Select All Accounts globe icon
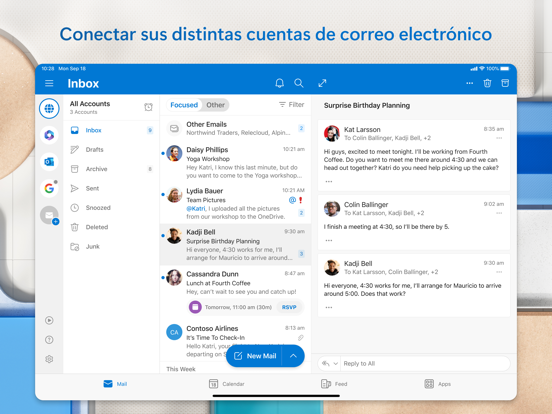Viewport: 552px width, 414px height. tap(49, 108)
